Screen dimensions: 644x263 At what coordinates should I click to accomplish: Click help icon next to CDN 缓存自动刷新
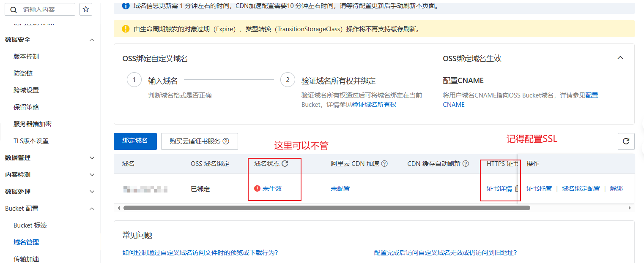466,164
